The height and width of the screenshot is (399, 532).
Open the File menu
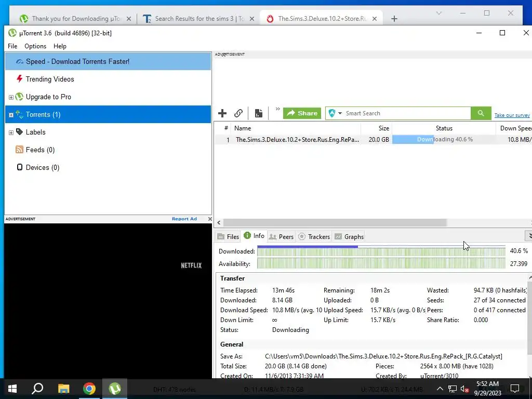click(12, 46)
